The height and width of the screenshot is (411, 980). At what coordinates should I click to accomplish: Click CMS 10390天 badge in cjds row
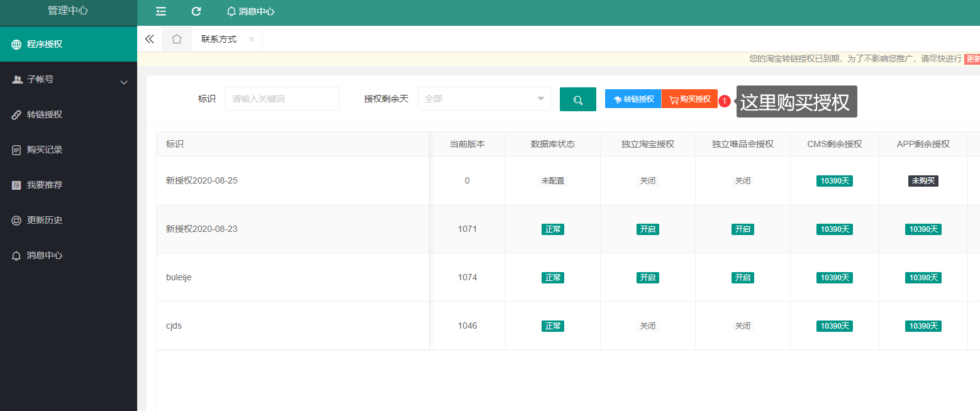835,326
